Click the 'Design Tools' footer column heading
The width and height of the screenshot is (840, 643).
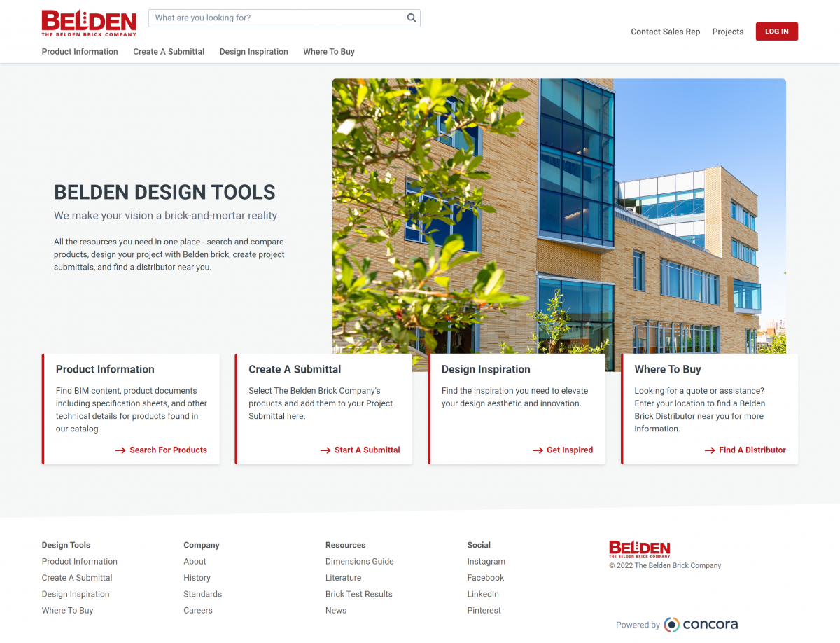pos(66,545)
